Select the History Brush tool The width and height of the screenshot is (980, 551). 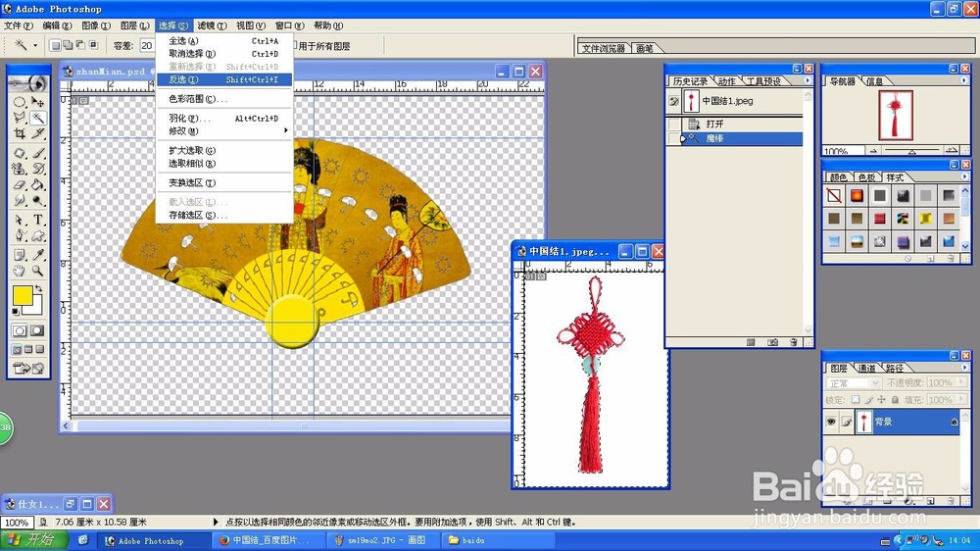38,169
